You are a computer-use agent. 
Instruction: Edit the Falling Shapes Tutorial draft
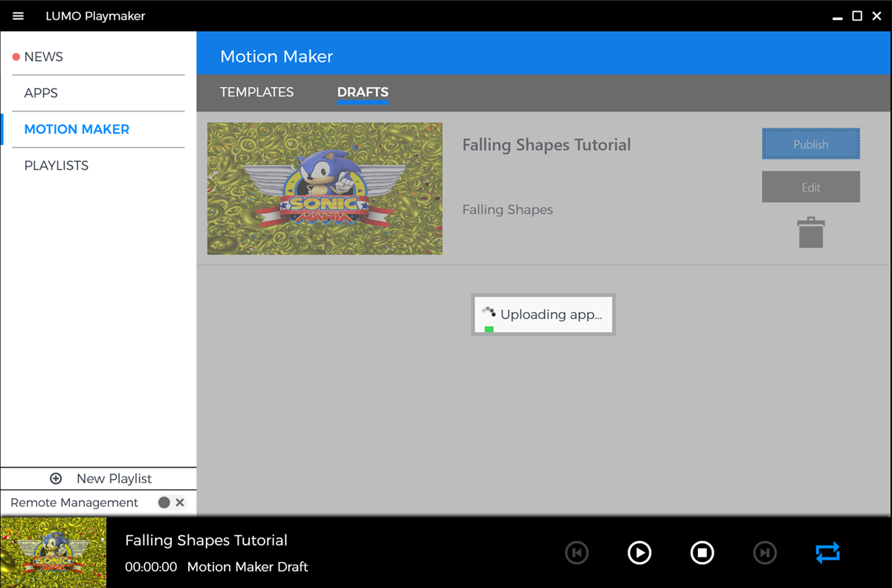811,187
